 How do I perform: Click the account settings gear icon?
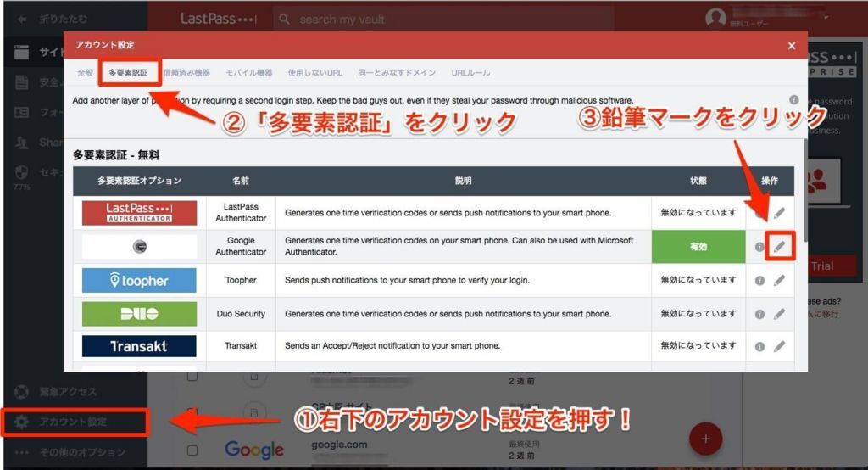point(21,422)
